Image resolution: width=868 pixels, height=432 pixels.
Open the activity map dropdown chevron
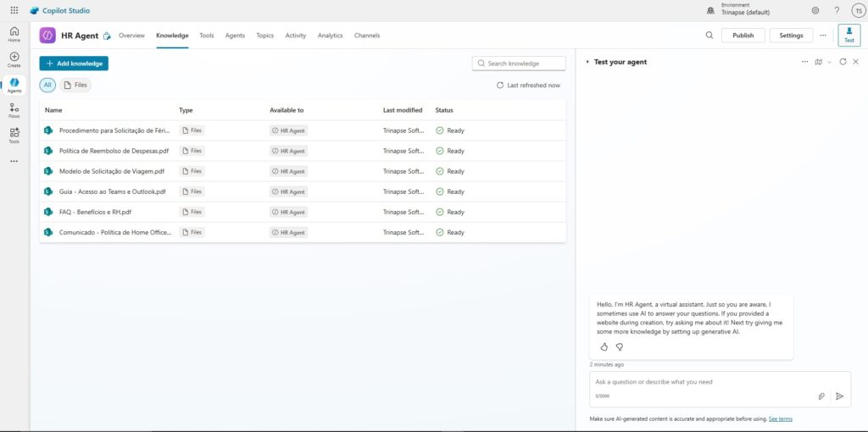[830, 62]
